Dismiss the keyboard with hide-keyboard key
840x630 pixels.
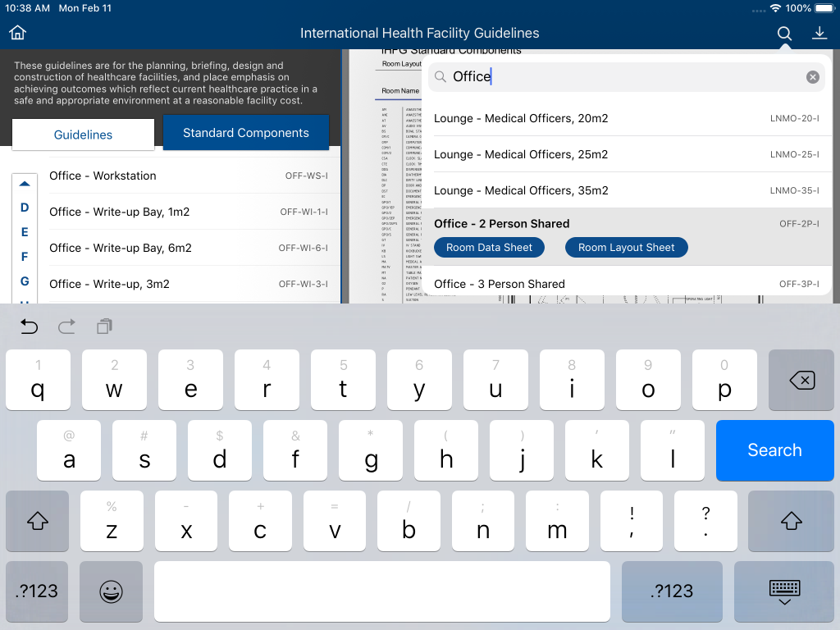pos(784,591)
